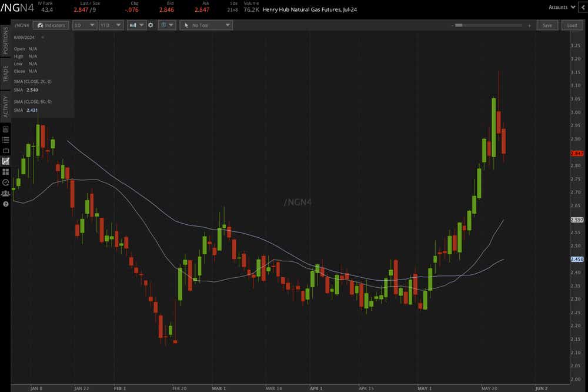Click the SMA (CLOSE, 50, 0) label
Image resolution: width=588 pixels, height=392 pixels.
point(32,102)
